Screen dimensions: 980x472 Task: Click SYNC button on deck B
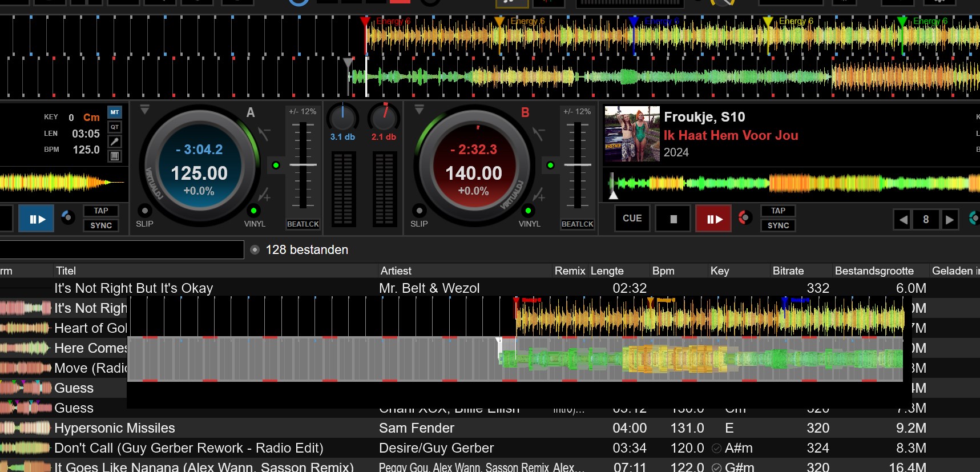(778, 225)
